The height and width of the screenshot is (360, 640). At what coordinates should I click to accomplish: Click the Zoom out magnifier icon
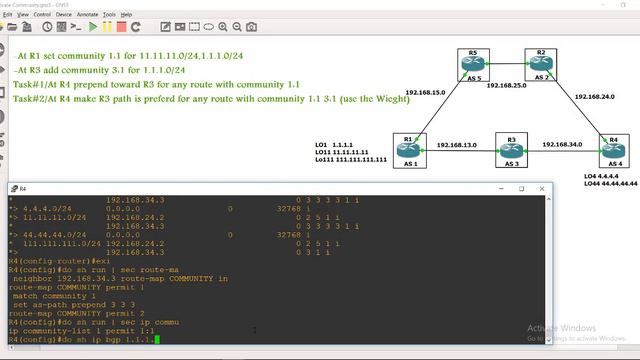tap(237, 27)
